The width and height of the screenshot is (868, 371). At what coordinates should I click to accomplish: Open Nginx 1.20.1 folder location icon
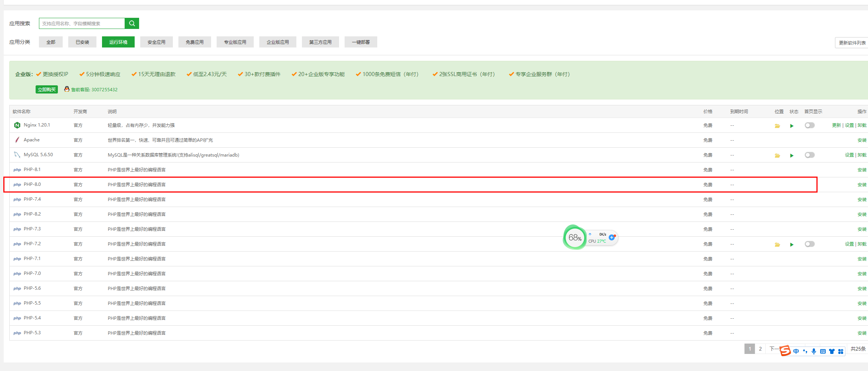[x=777, y=126]
